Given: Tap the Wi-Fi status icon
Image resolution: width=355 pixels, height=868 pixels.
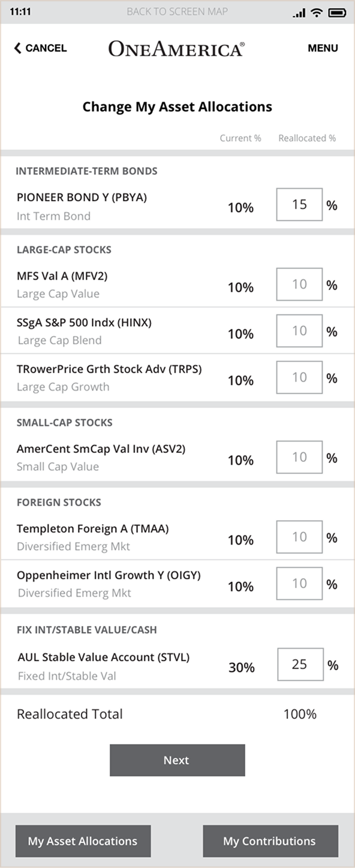Looking at the screenshot, I should (316, 12).
